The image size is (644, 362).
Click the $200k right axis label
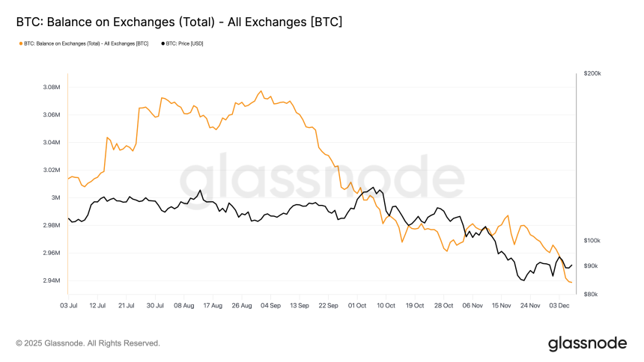click(593, 73)
